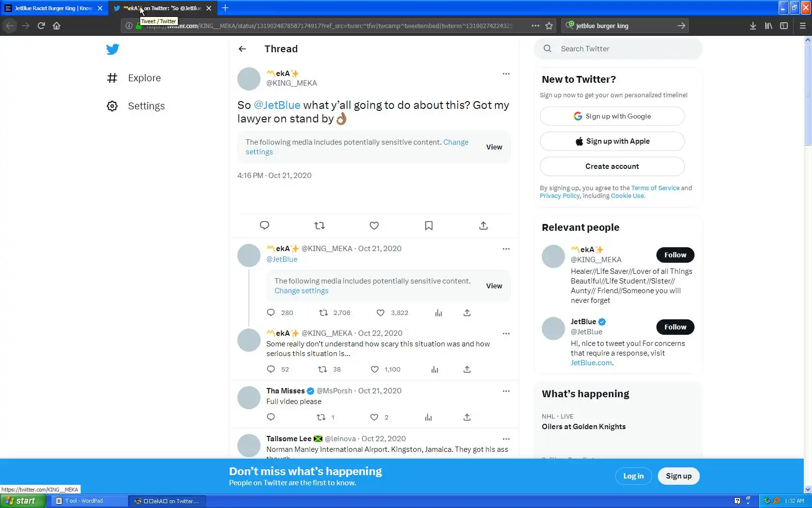The image size is (812, 508).
Task: Click the Windows start button
Action: tap(23, 501)
